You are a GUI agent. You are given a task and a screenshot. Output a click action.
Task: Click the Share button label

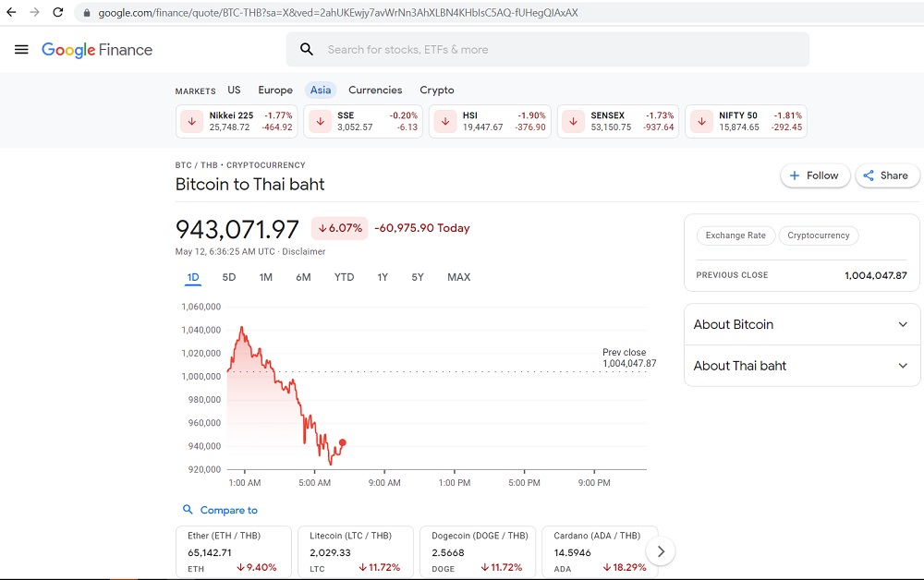coord(894,175)
